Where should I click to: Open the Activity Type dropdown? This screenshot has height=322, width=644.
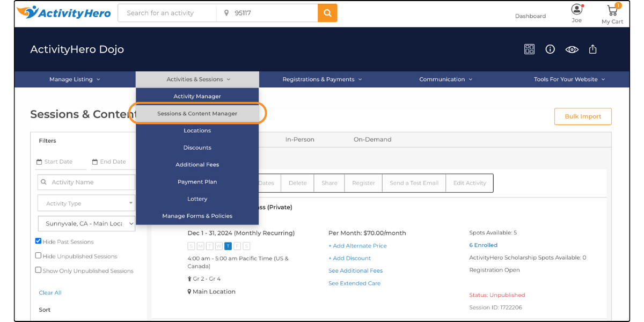point(86,203)
